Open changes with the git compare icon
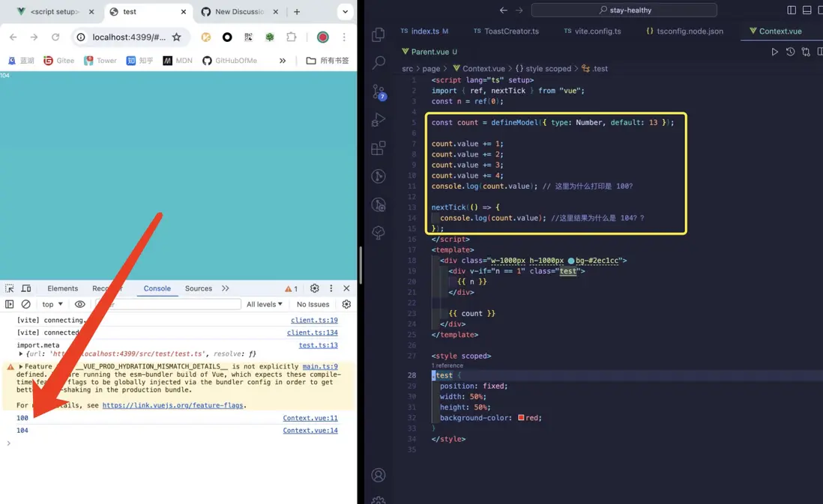 pos(806,52)
